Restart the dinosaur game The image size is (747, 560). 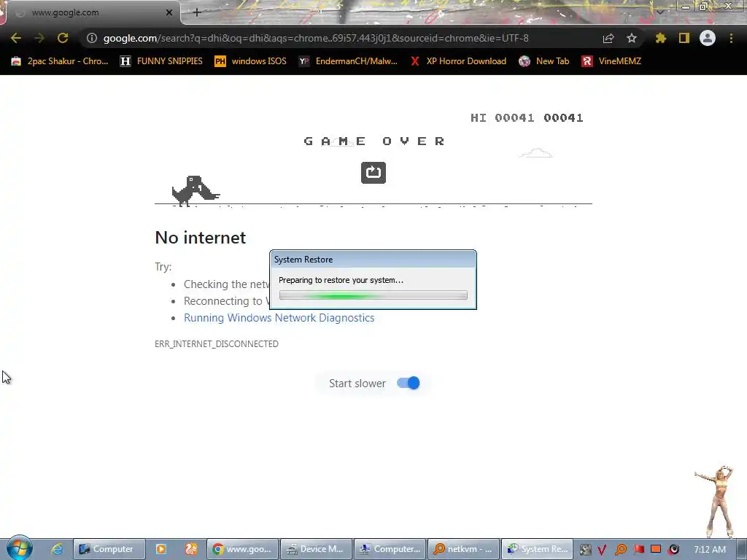click(x=373, y=172)
